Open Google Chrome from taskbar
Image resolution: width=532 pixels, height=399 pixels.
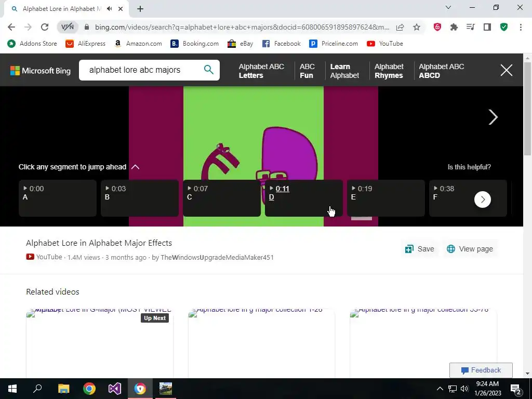pos(89,389)
